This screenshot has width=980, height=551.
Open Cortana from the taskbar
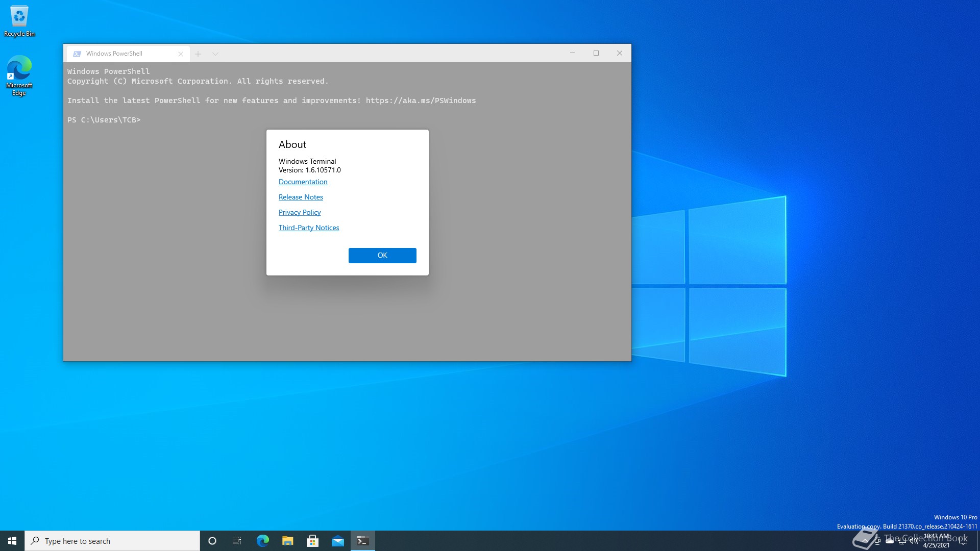click(x=212, y=541)
